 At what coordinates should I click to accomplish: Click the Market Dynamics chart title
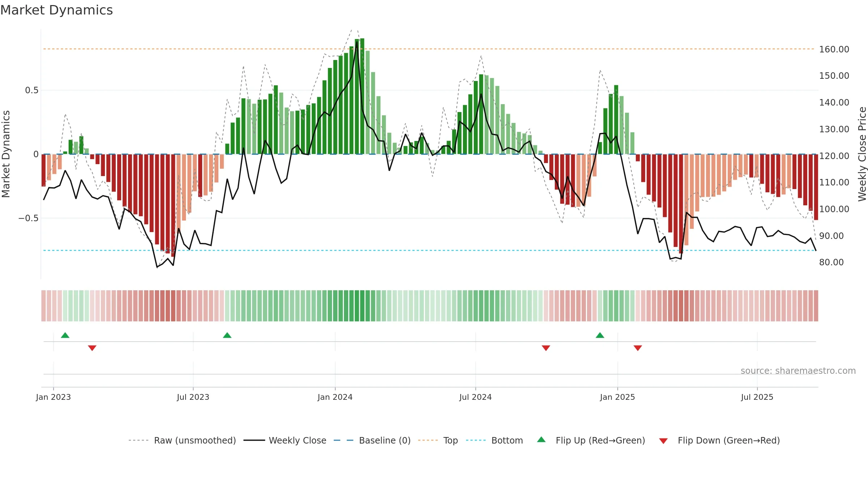point(56,10)
